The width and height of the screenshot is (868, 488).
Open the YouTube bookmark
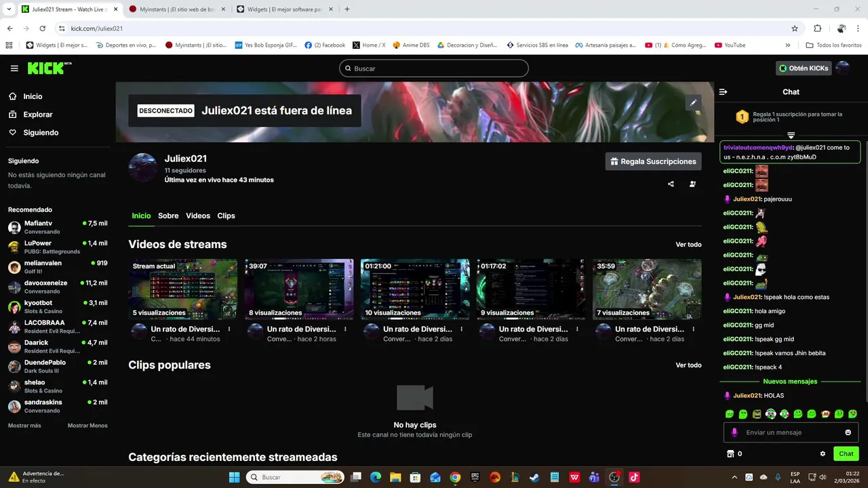tap(730, 45)
